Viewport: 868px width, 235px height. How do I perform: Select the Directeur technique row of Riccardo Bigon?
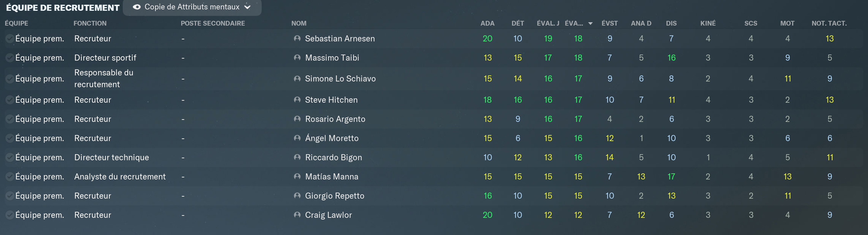coord(433,157)
